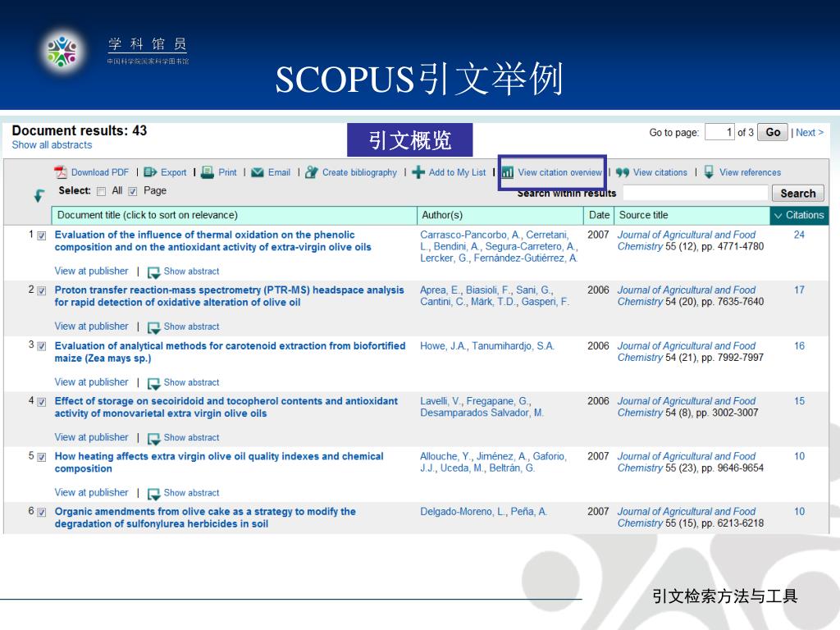Open the Proton transfer reaction-mass spectrometry article
The height and width of the screenshot is (630, 840).
[x=230, y=295]
